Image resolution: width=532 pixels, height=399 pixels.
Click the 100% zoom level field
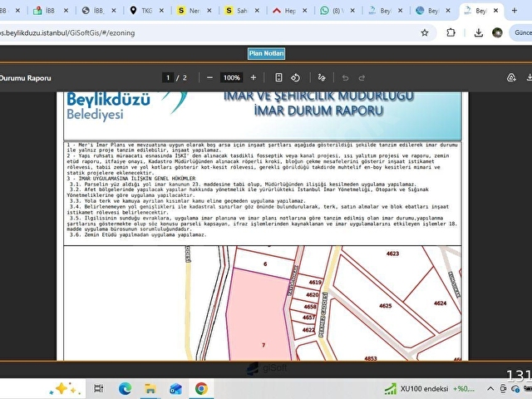click(x=232, y=77)
